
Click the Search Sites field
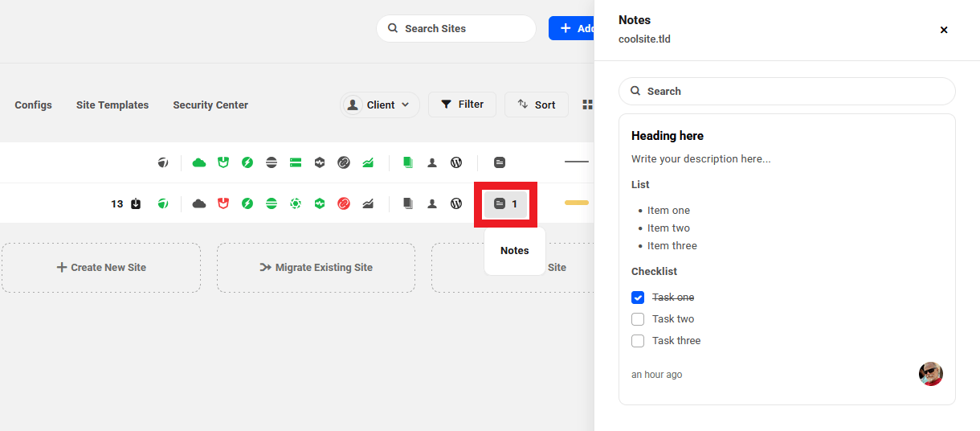(456, 28)
